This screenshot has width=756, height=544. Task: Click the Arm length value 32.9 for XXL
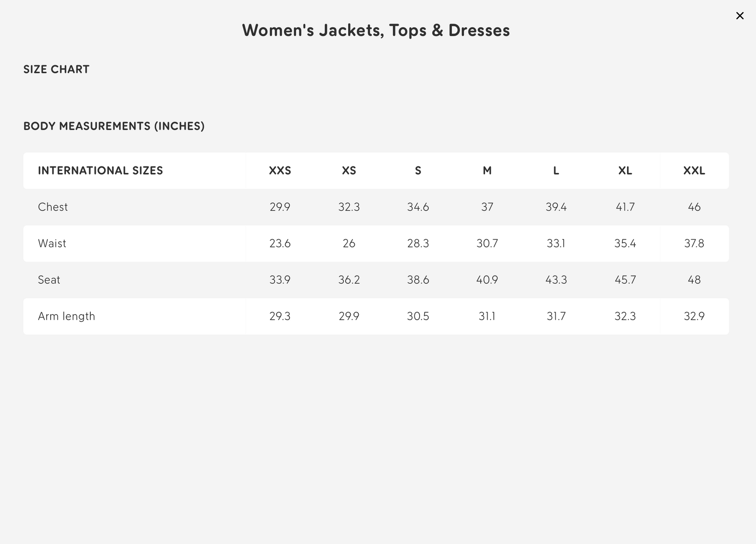[694, 316]
